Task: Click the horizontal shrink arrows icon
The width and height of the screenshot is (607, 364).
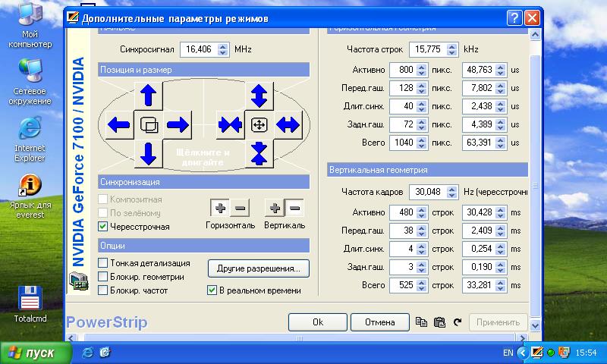Action: (x=230, y=124)
